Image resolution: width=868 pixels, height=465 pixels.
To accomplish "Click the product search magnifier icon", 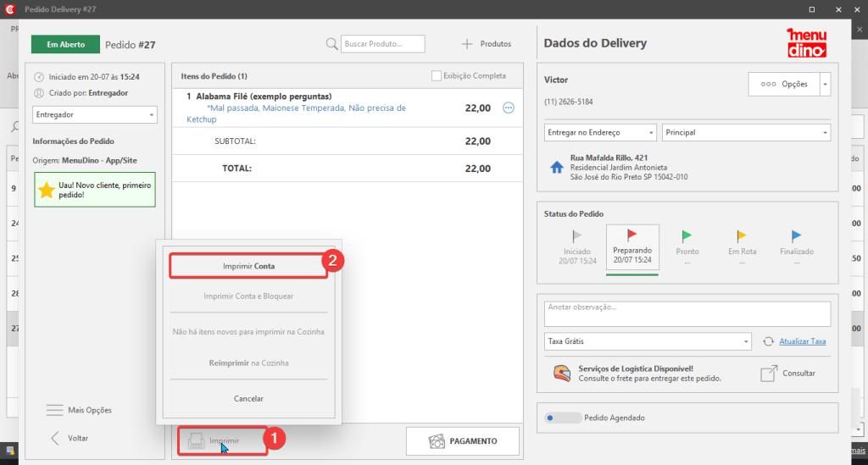I will (x=331, y=44).
